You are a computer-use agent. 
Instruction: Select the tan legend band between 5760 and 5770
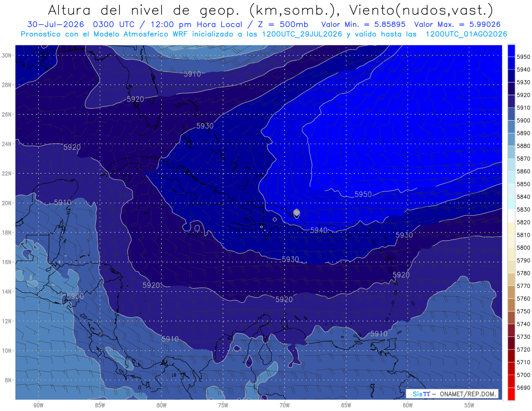pyautogui.click(x=511, y=292)
